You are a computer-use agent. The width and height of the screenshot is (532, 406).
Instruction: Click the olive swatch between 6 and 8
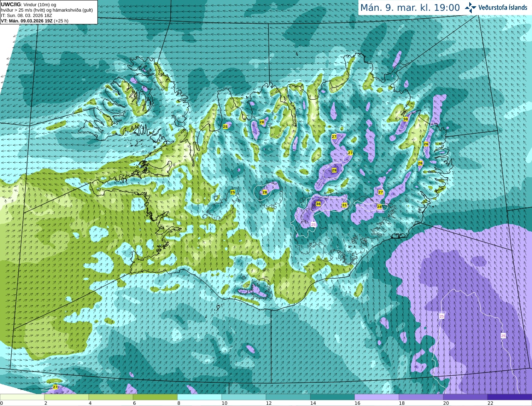(155, 397)
